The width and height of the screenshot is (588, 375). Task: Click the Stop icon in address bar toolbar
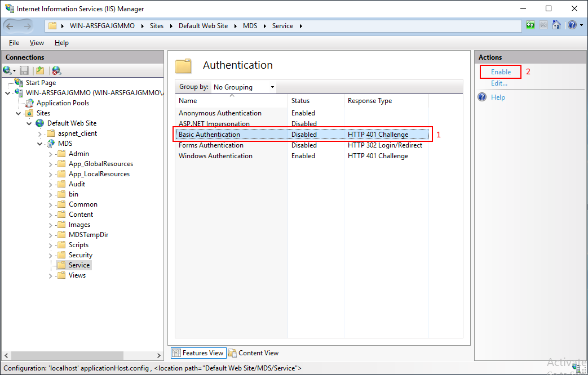pyautogui.click(x=543, y=25)
